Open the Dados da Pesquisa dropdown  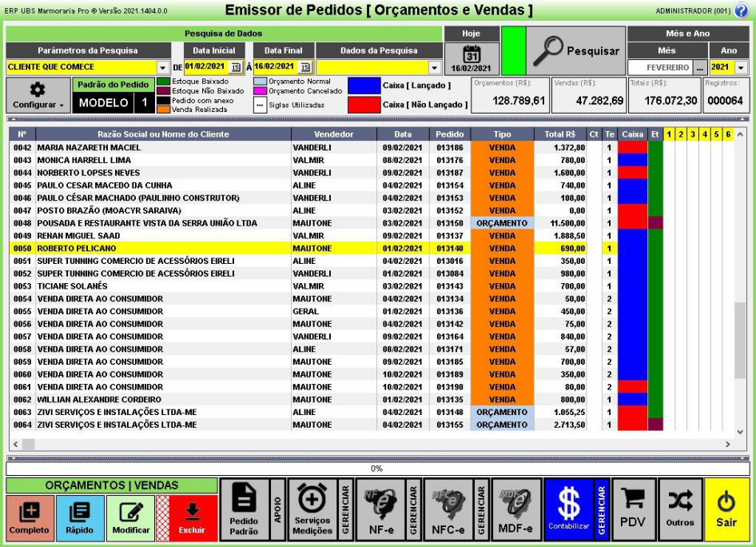tap(435, 68)
